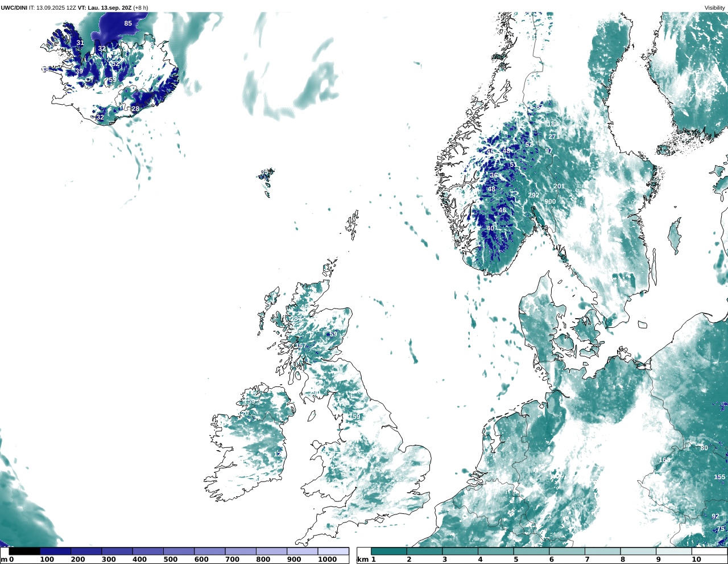728x564 pixels.
Task: Click the 46 value in southern Norway
Action: click(502, 210)
